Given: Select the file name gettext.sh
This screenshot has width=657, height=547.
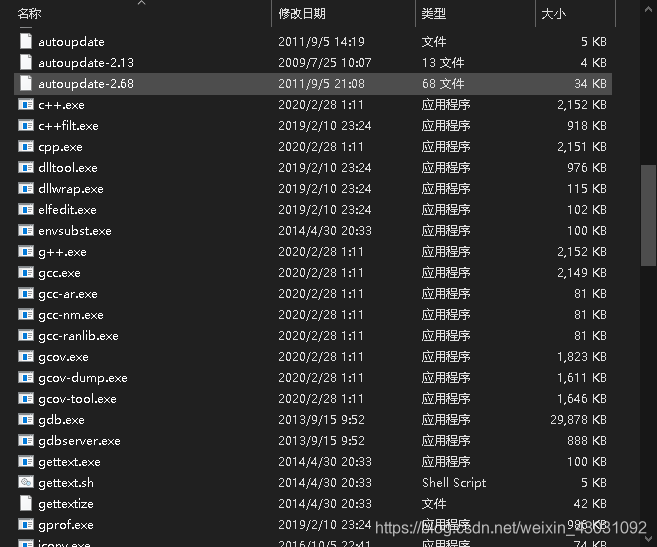Looking at the screenshot, I should tap(66, 483).
